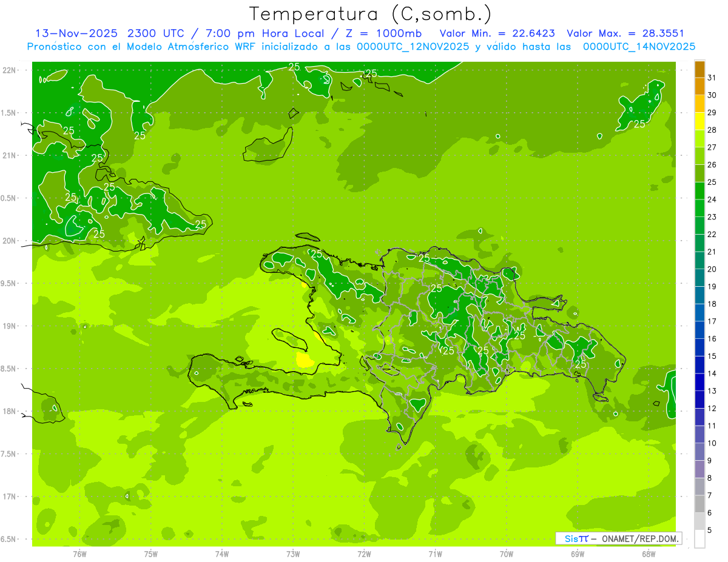
Task: Pick the legend swatch between 29 and 30
Action: click(x=699, y=104)
